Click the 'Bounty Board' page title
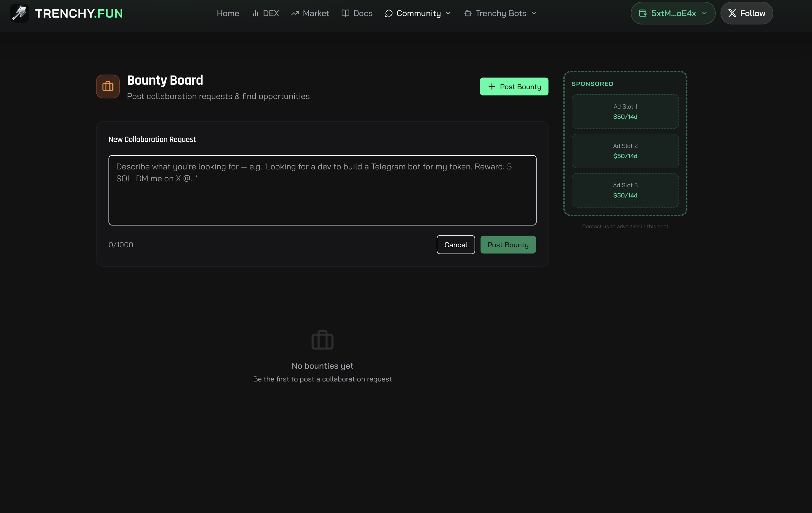812x513 pixels. [x=165, y=80]
